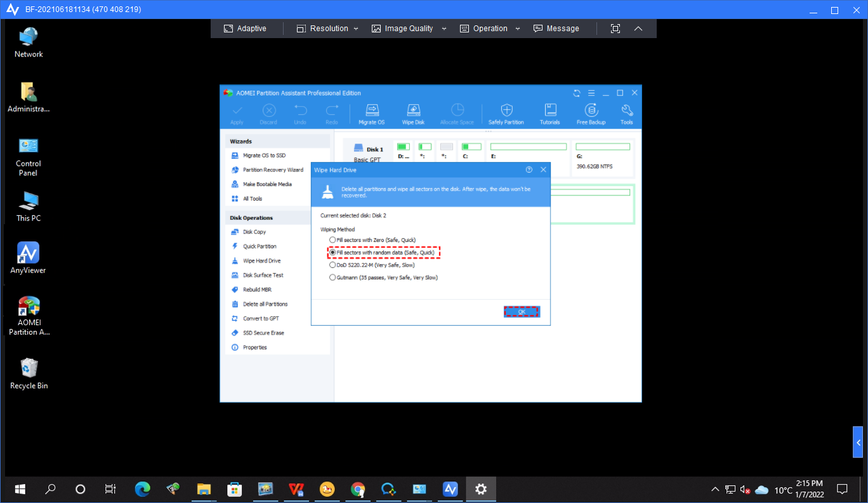Select Fill sectors with Zero option
This screenshot has height=503, width=868.
coord(332,240)
